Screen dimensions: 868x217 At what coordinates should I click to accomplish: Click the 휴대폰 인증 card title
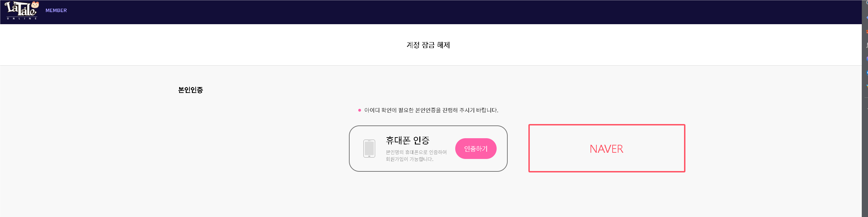pos(407,140)
